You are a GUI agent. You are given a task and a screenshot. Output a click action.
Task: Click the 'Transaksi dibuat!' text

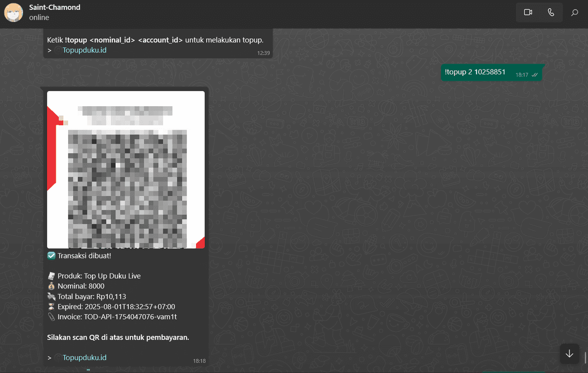coord(84,256)
